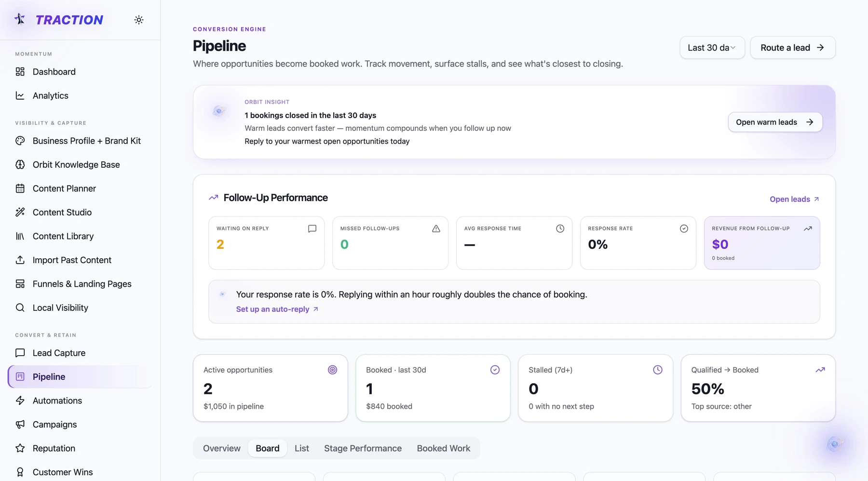Click the Reputation star icon

coord(20,448)
